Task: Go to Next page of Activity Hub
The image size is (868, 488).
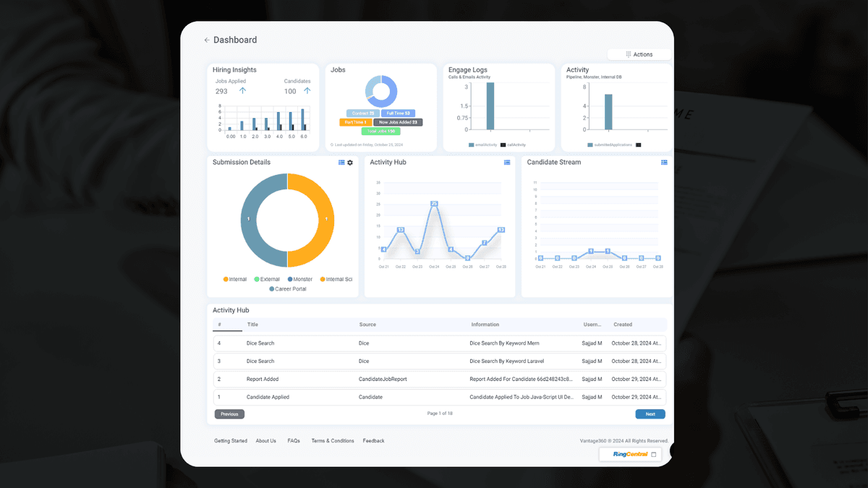Action: pos(650,414)
